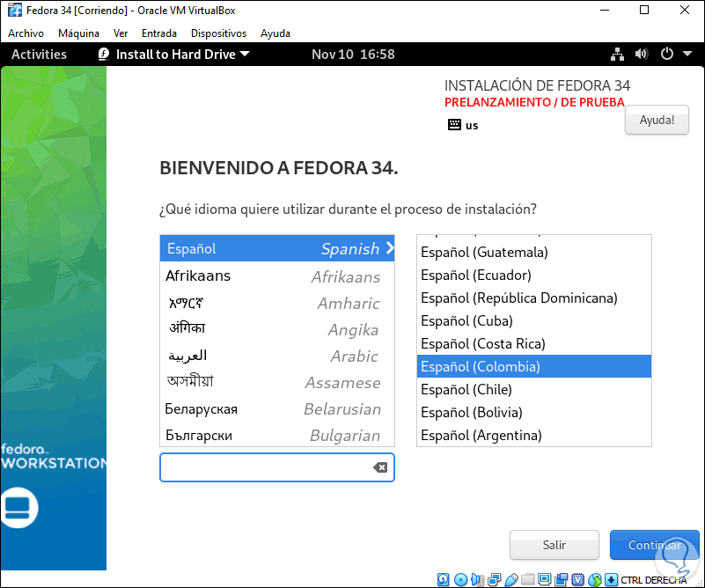Select Español in the language list

coord(277,248)
